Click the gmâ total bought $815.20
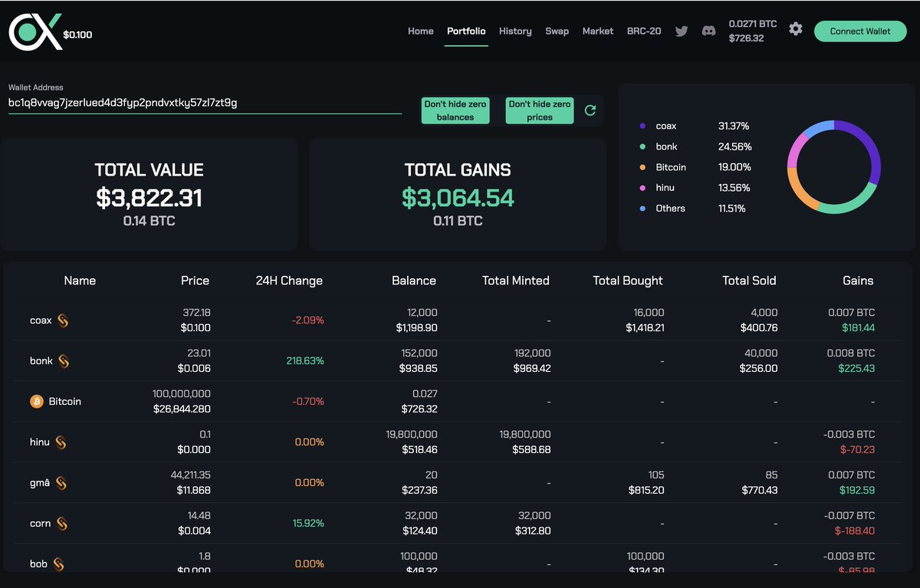This screenshot has height=588, width=920. 646,490
